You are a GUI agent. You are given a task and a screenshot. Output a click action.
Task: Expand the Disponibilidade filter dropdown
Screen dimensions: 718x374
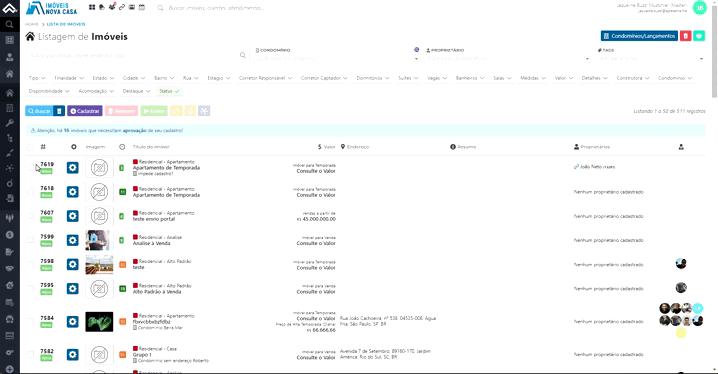49,91
